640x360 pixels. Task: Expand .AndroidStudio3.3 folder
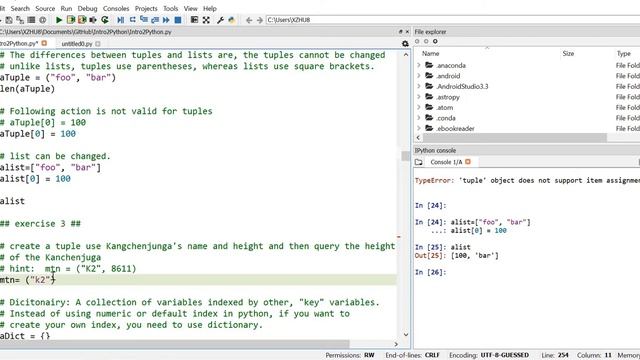(418, 86)
